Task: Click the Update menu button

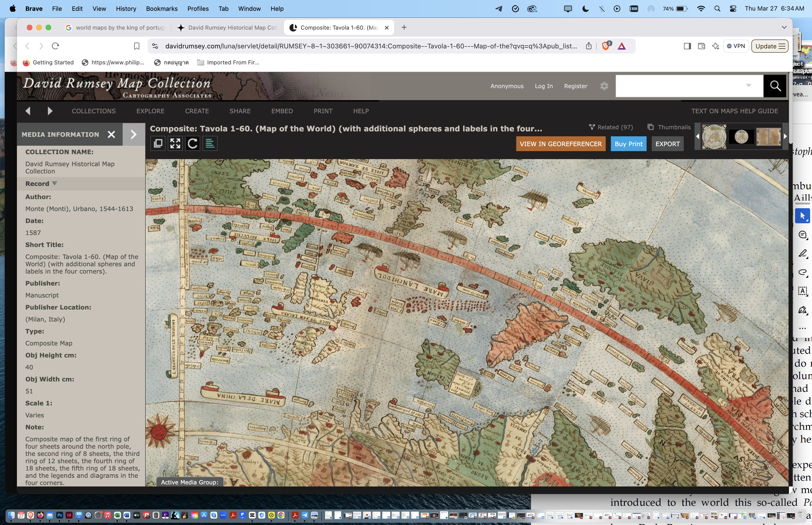Action: click(x=770, y=46)
